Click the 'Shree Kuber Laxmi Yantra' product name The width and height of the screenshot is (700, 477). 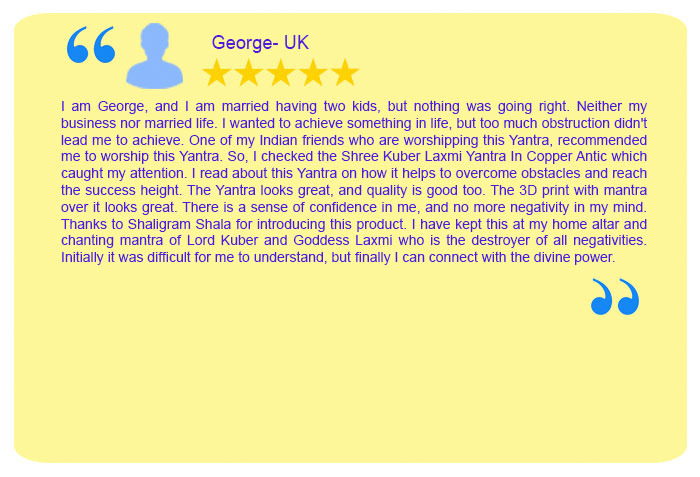tap(423, 156)
